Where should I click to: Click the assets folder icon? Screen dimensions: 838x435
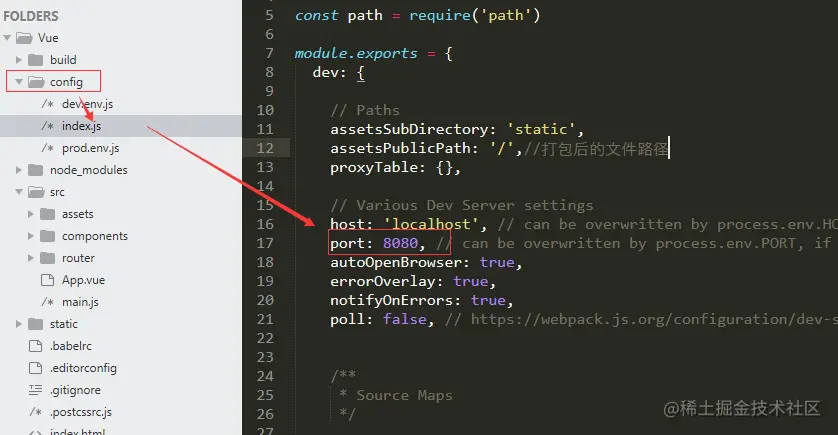[x=48, y=214]
